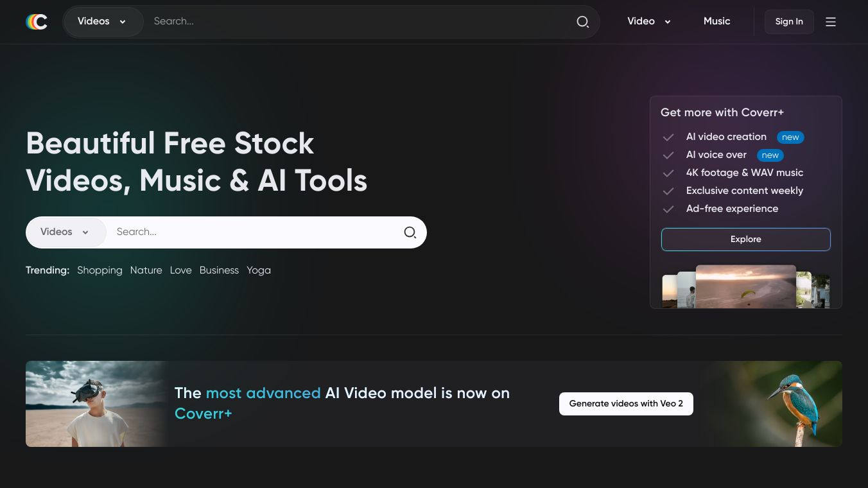Open the Shopping trending link

coord(100,270)
